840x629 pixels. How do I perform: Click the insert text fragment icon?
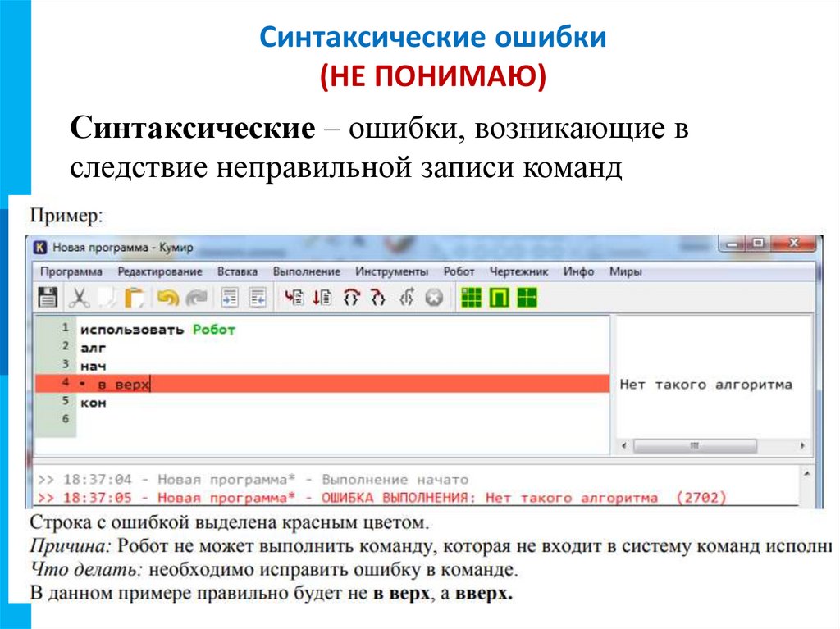tap(231, 299)
